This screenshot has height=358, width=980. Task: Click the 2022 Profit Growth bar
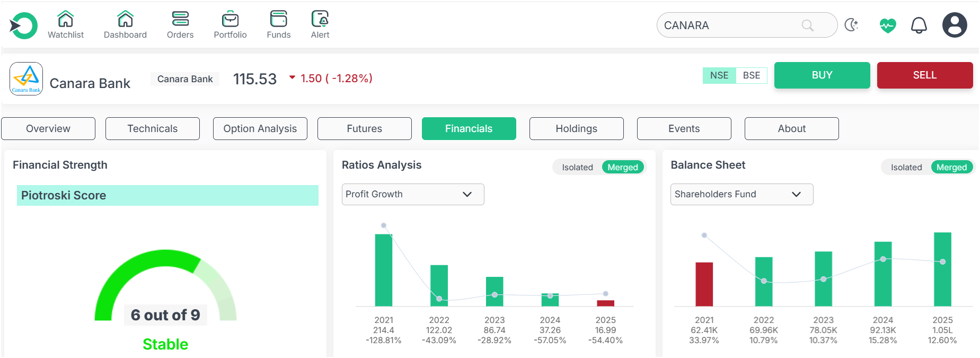click(439, 285)
